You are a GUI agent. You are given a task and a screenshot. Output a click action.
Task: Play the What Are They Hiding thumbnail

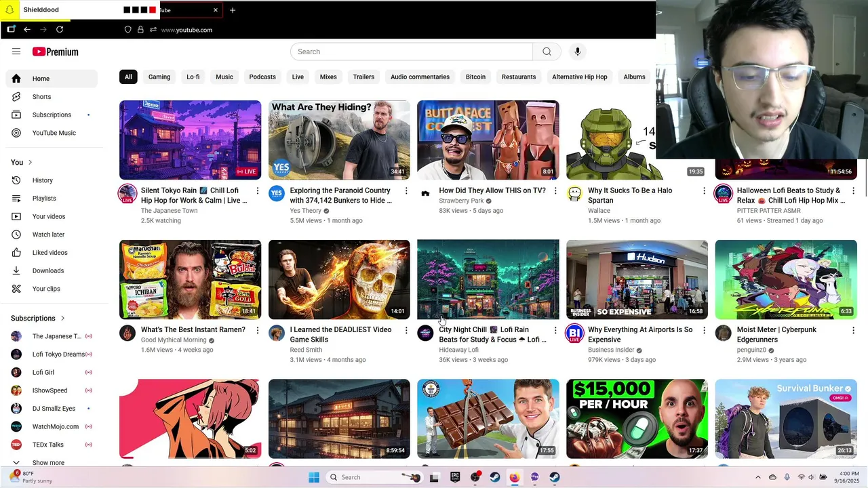[339, 140]
